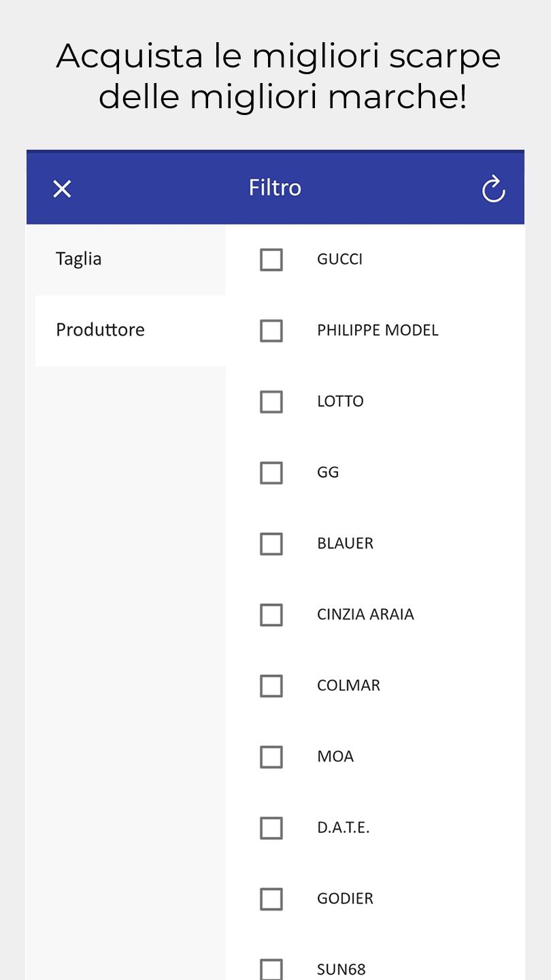Select the SUN68 checkbox
Image resolution: width=551 pixels, height=980 pixels.
(x=271, y=969)
